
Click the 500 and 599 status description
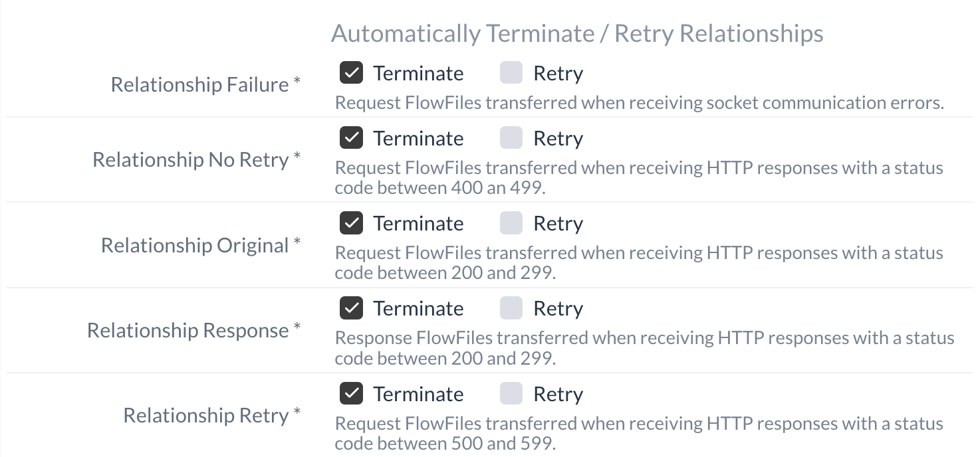point(639,433)
